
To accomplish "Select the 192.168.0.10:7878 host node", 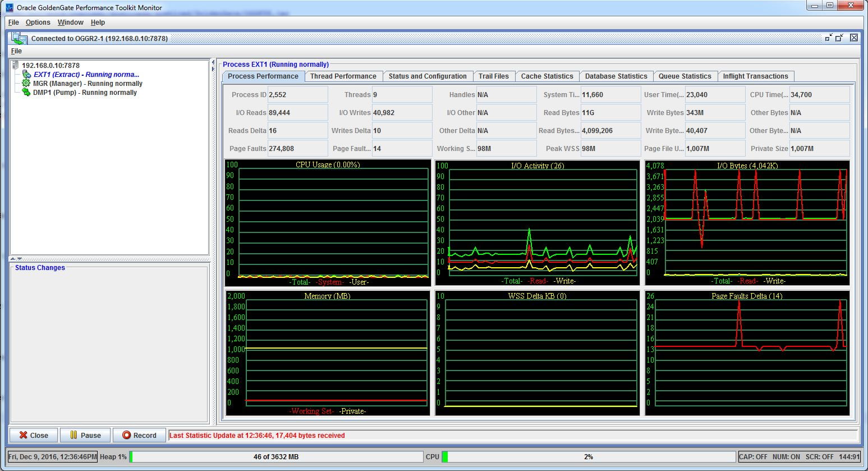I will click(x=50, y=66).
